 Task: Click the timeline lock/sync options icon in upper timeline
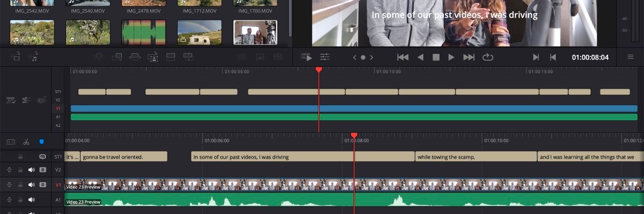pos(11,100)
